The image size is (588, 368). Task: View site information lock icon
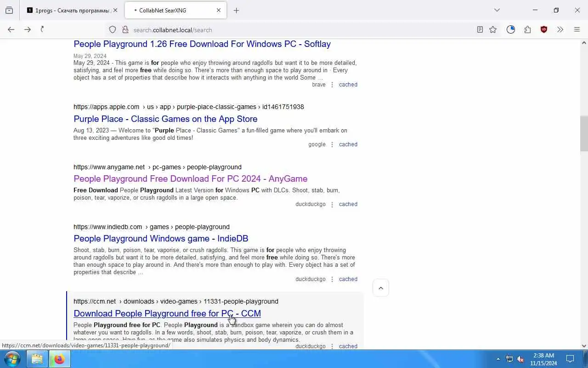coord(125,30)
